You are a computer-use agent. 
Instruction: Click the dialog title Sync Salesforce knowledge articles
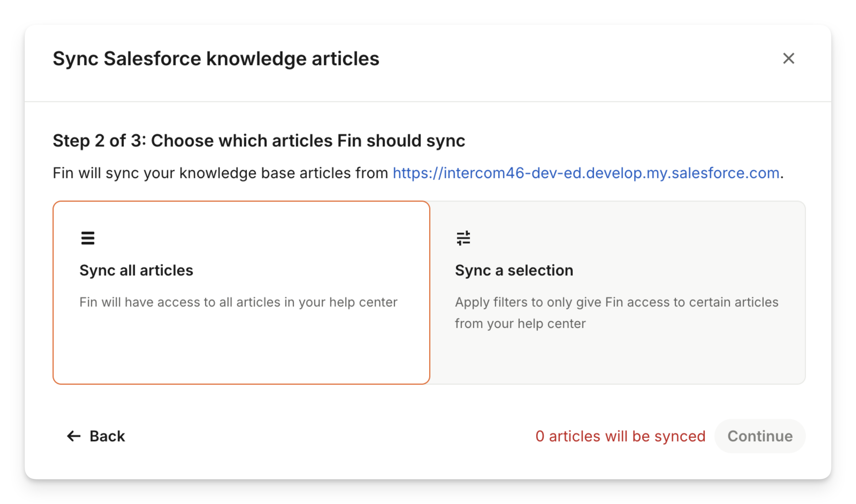216,59
